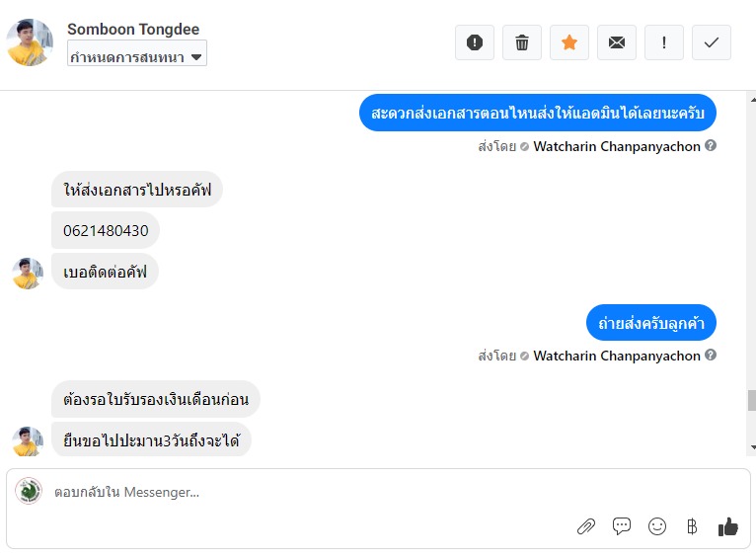Toggle the orange star follow-up button
The image size is (756, 558).
point(569,42)
